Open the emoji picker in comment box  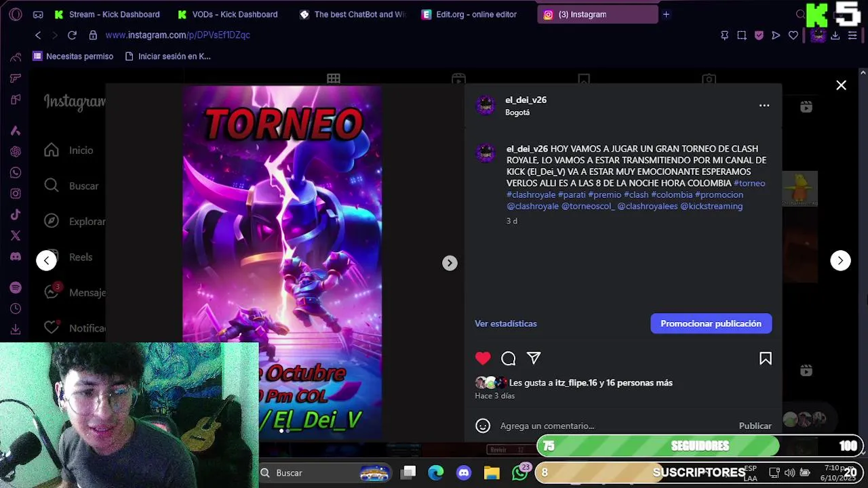pos(483,426)
